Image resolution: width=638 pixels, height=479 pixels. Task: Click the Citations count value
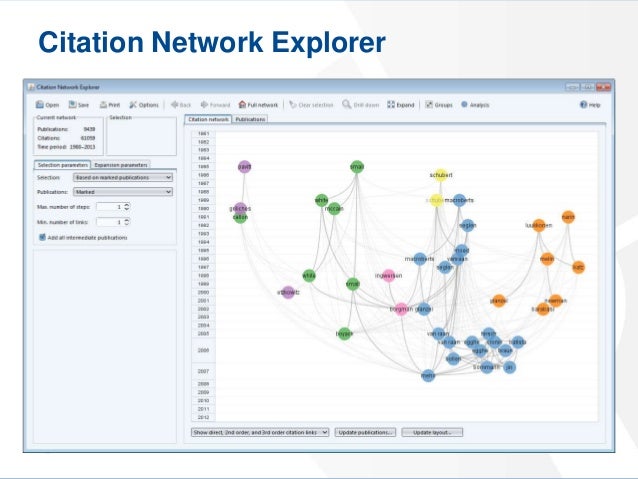point(88,138)
